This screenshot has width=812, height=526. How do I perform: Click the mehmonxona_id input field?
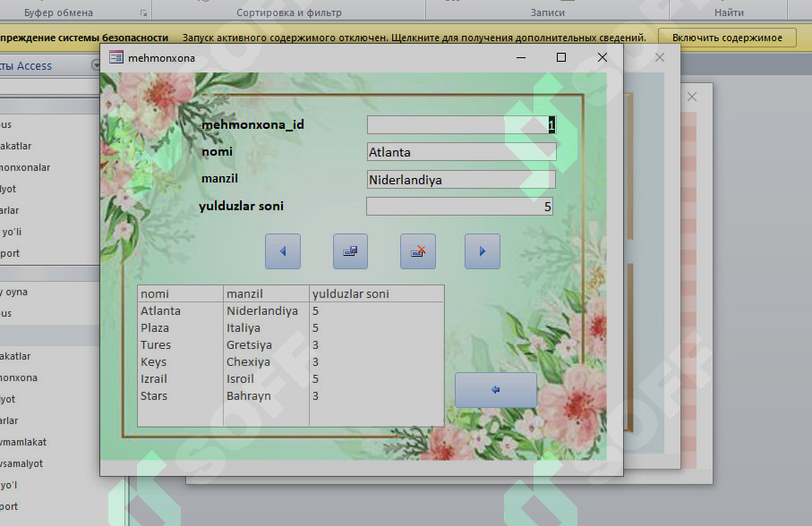point(461,124)
